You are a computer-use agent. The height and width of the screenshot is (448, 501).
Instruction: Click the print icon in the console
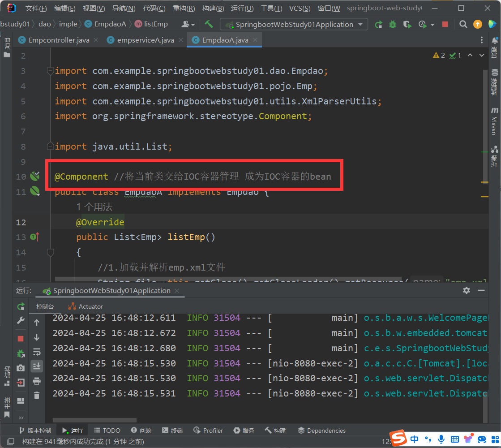click(x=37, y=381)
